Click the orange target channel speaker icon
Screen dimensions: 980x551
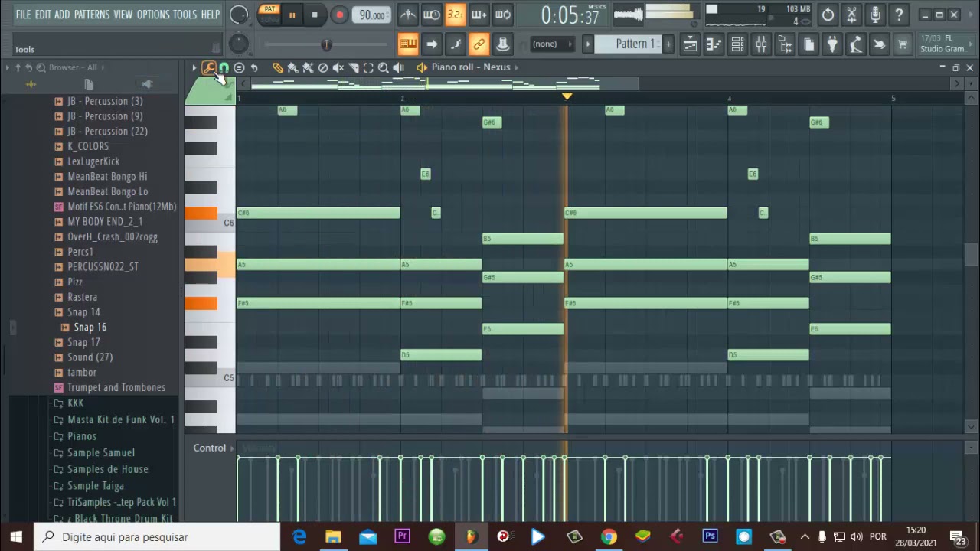421,67
